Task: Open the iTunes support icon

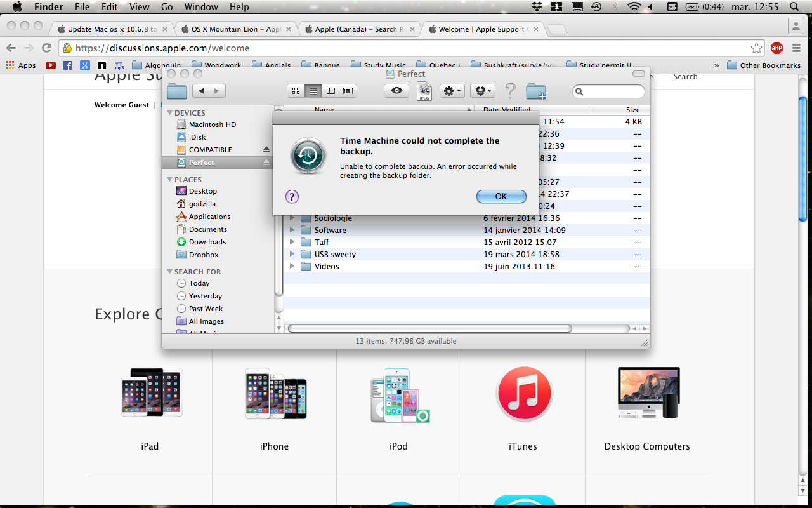Action: [x=523, y=394]
